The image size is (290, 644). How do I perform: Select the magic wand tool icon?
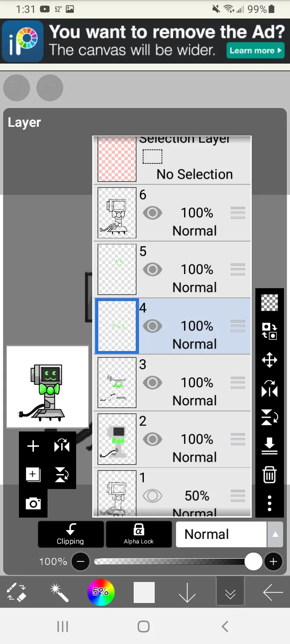click(59, 592)
